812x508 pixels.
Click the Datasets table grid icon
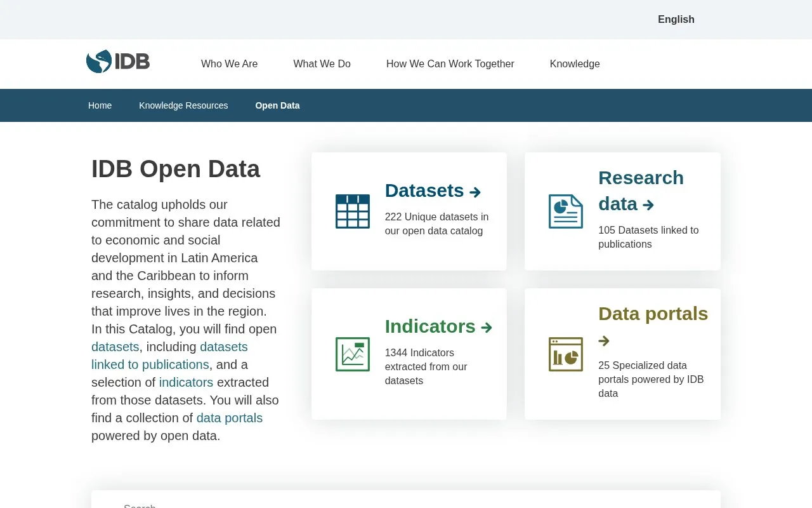[353, 211]
